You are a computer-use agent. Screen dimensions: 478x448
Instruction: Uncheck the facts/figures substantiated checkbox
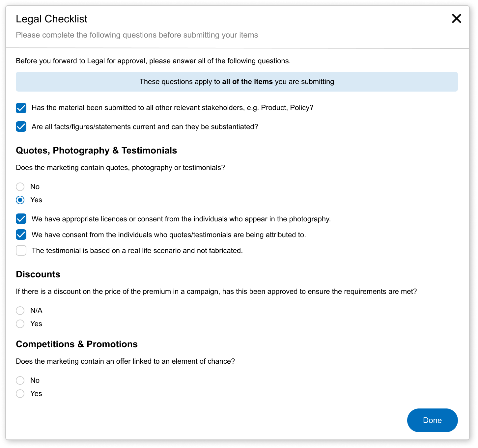tap(21, 127)
